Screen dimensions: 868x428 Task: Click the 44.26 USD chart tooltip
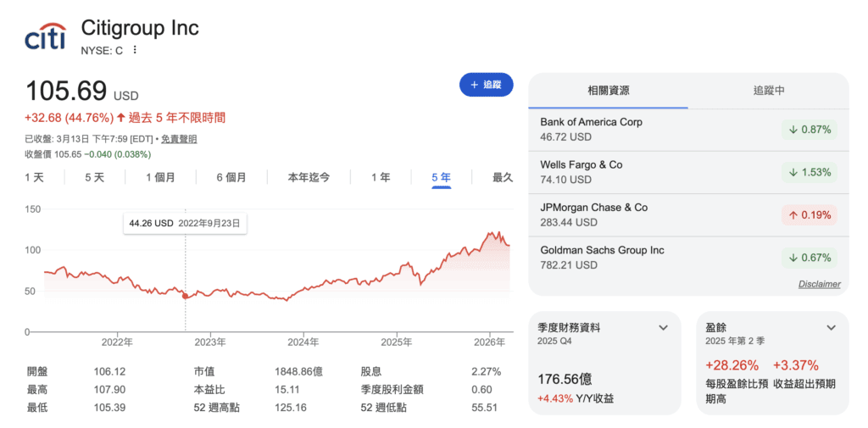point(185,224)
